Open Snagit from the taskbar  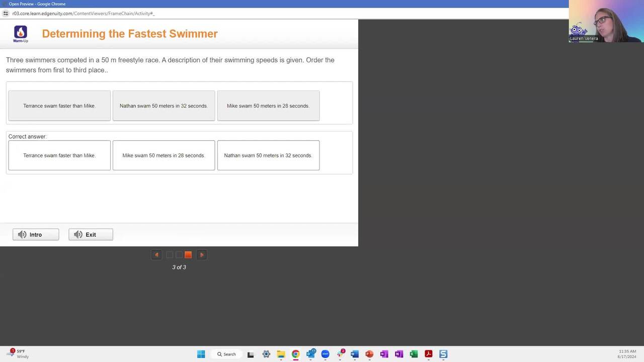coord(443,354)
